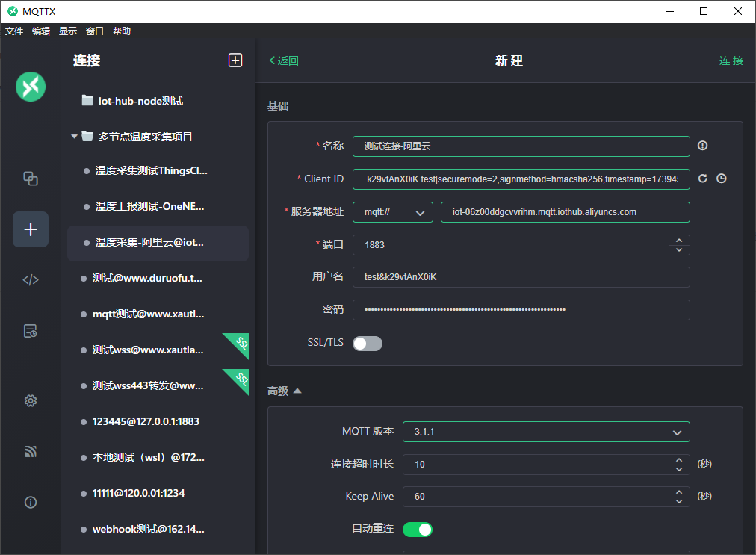This screenshot has width=756, height=555.
Task: Open the connections page icon in sidebar
Action: click(31, 179)
